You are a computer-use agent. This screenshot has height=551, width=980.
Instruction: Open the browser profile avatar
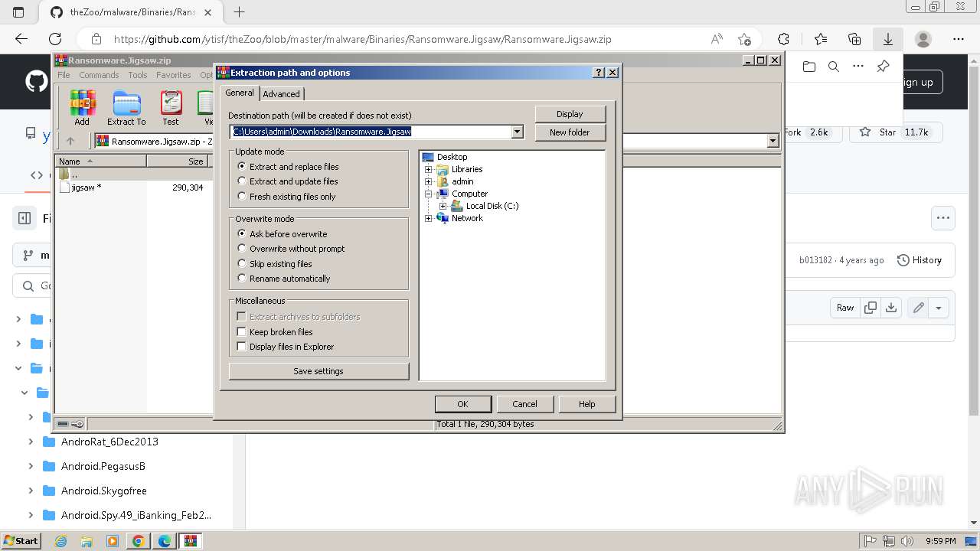click(923, 39)
